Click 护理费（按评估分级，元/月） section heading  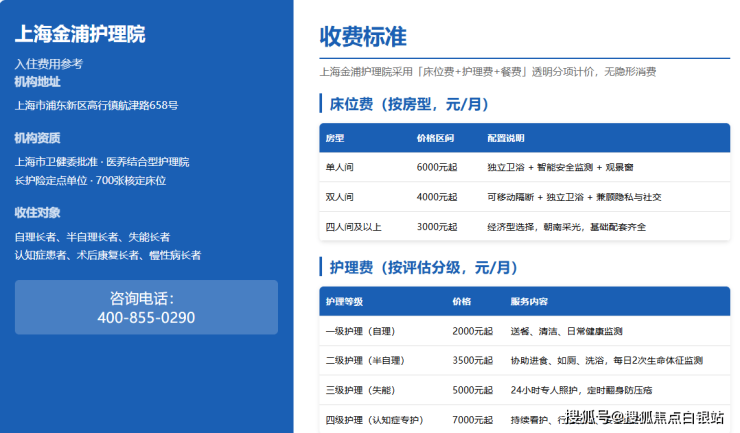[x=423, y=267]
